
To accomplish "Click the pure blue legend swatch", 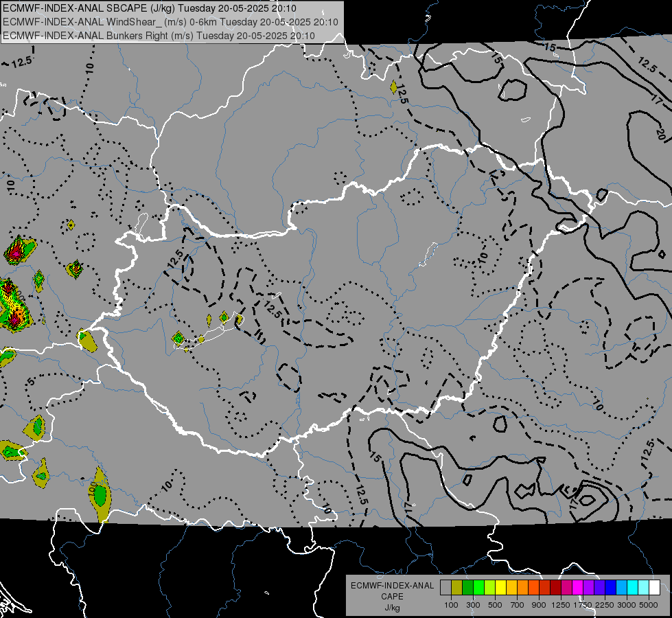I will pos(610,587).
